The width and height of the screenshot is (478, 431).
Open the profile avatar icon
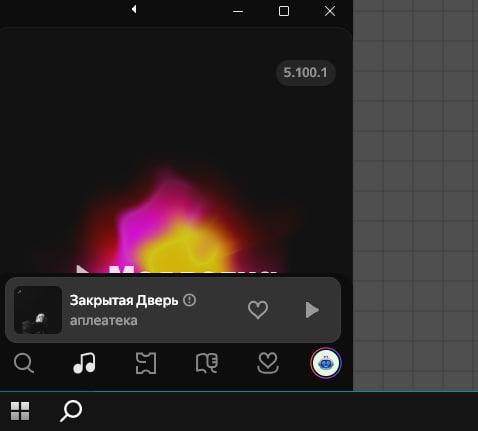(x=326, y=363)
